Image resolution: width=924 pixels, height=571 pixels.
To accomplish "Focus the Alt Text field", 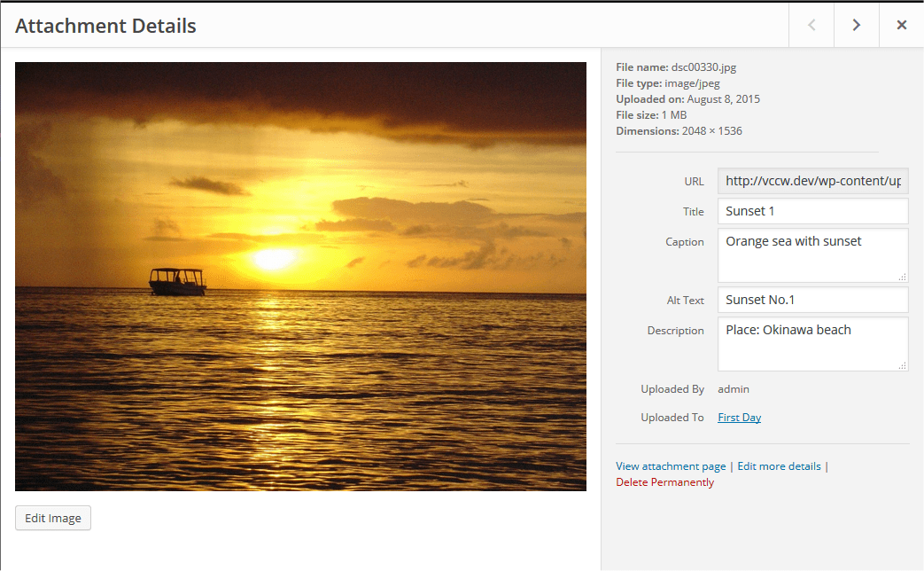I will tap(812, 300).
